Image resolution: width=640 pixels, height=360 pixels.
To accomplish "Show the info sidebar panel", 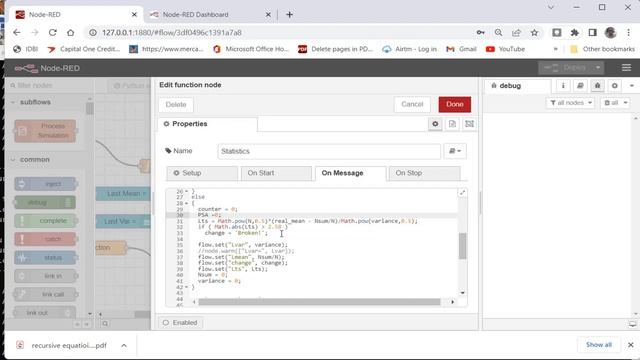I will point(563,86).
